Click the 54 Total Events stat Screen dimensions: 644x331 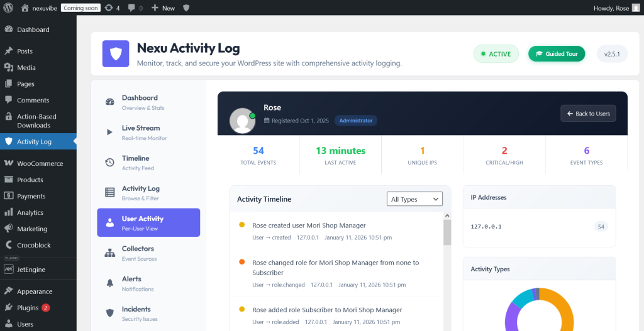[x=258, y=156]
